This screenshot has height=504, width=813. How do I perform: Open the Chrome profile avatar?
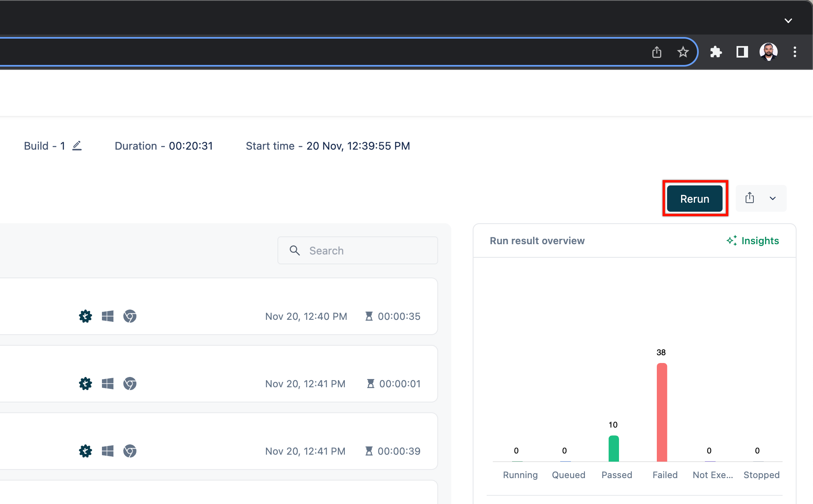[x=768, y=52]
